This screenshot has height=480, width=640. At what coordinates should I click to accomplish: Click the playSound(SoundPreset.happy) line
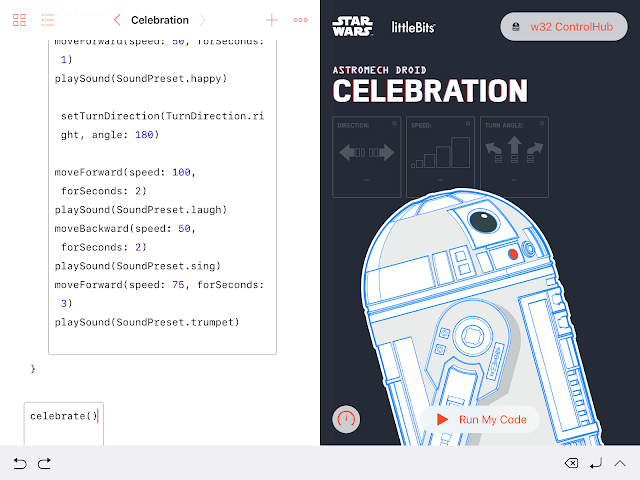point(141,78)
